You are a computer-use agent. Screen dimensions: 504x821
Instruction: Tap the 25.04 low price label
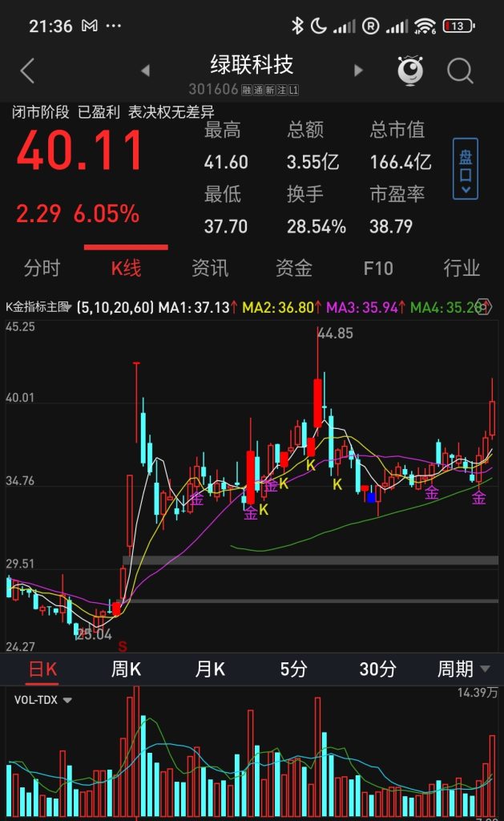pyautogui.click(x=95, y=635)
